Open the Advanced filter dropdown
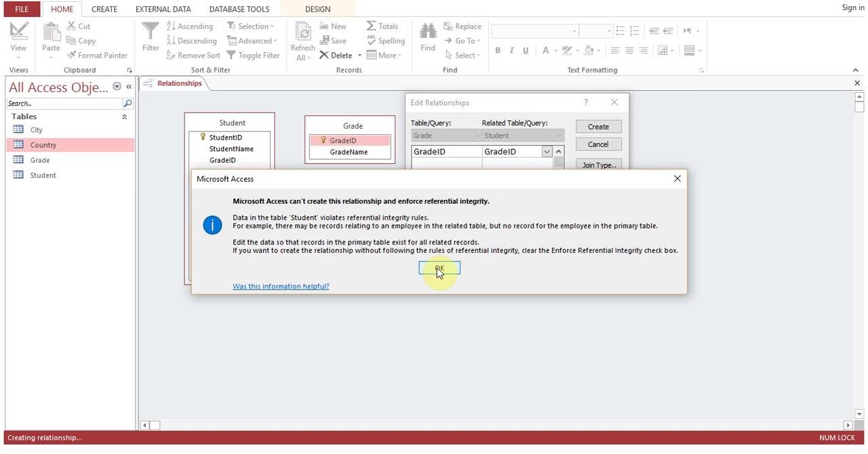The height and width of the screenshot is (454, 868). click(252, 41)
